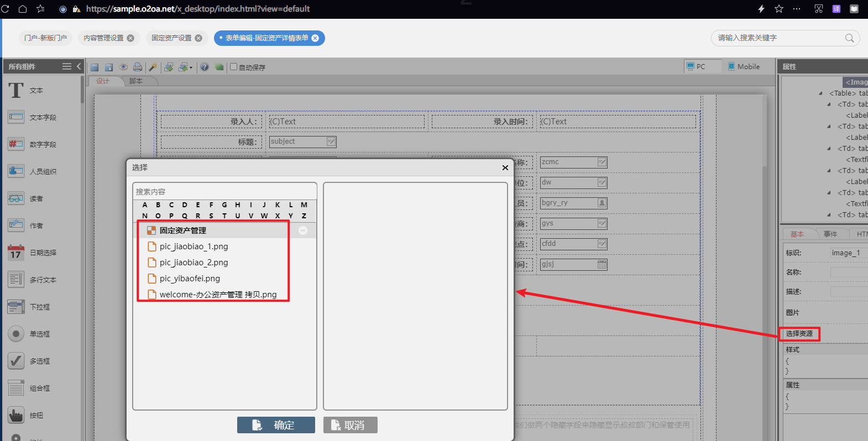Click the 搜索内容 search box in dialog
Screen dimensions: 868x441
coord(224,192)
